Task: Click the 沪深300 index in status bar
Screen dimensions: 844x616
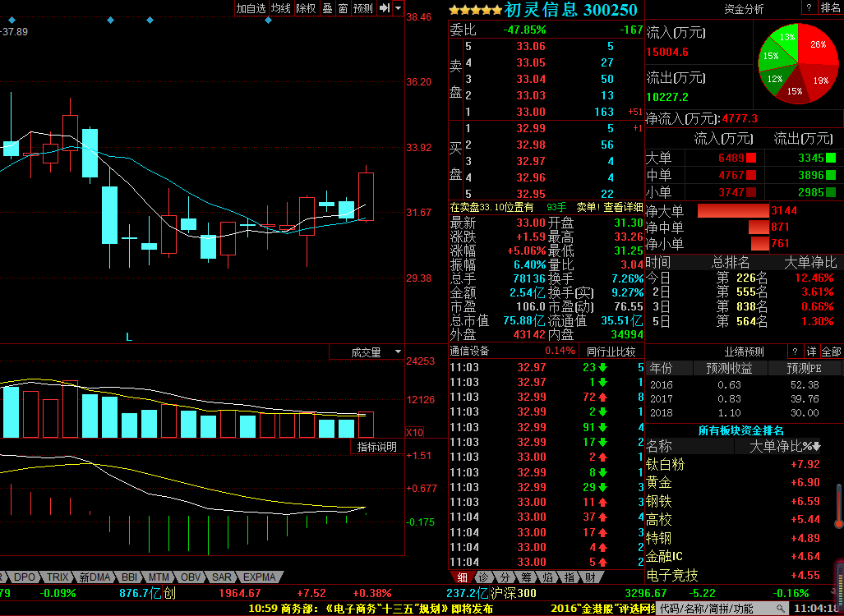Action: pos(513,593)
